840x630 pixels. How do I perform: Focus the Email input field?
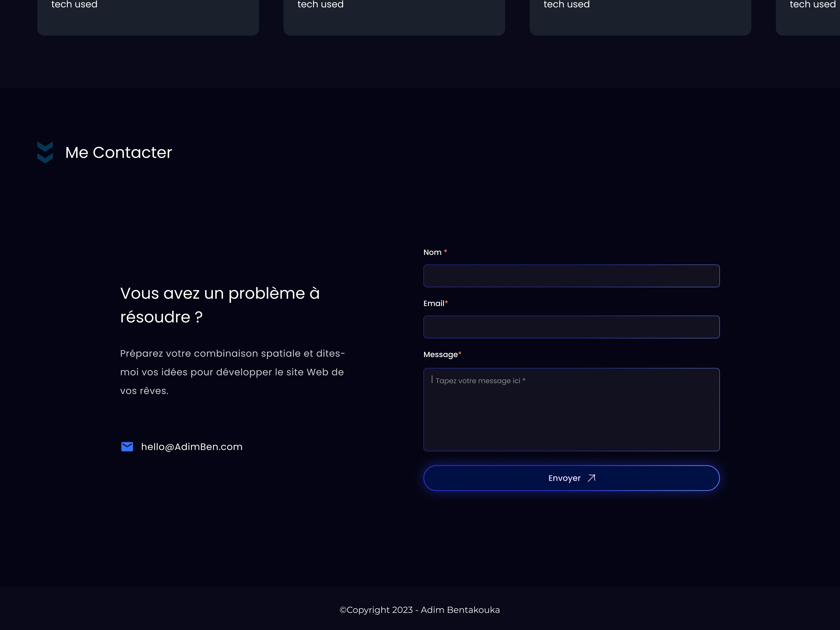pyautogui.click(x=571, y=327)
